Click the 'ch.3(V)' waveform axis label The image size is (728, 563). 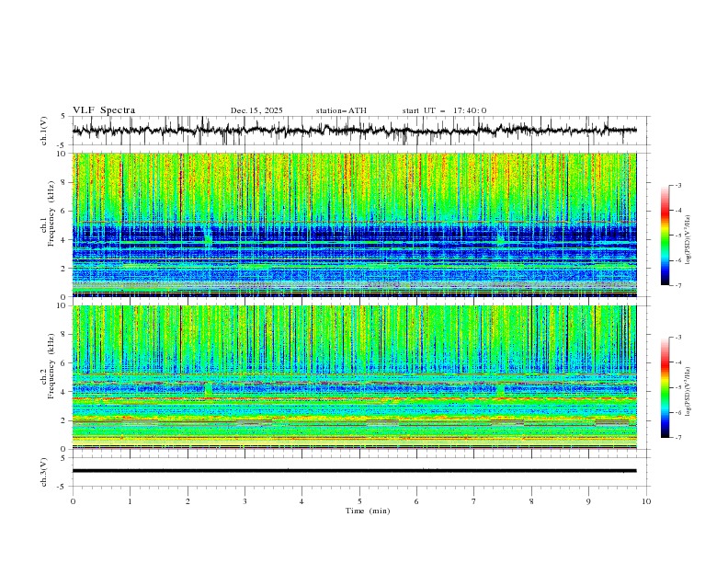coord(44,472)
